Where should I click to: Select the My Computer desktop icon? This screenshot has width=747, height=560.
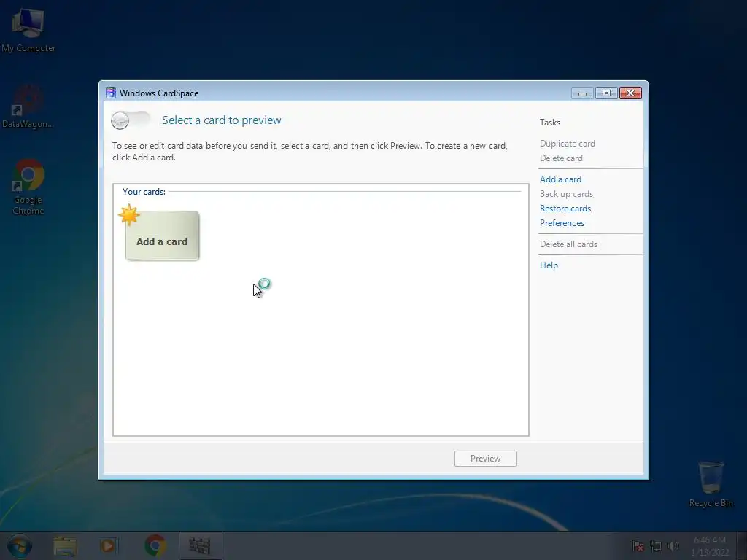click(x=28, y=30)
